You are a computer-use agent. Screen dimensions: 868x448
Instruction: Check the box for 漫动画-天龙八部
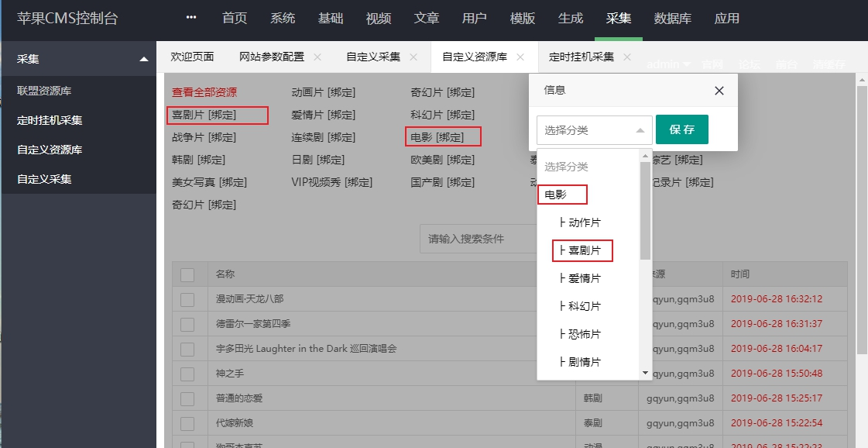[187, 299]
